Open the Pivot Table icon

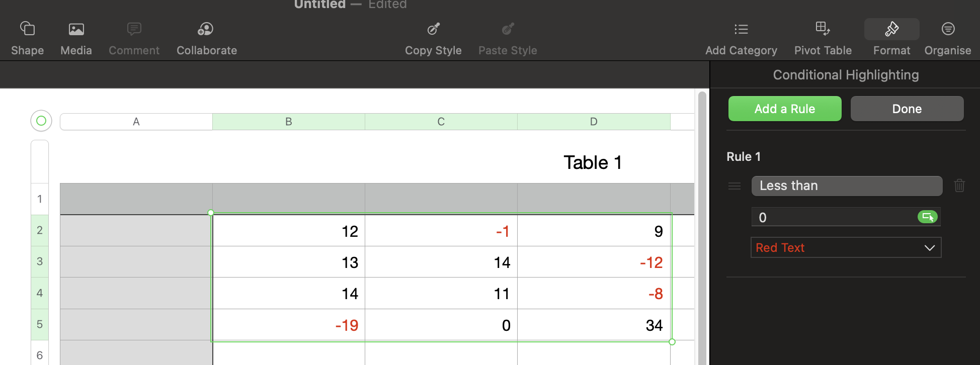coord(823,29)
